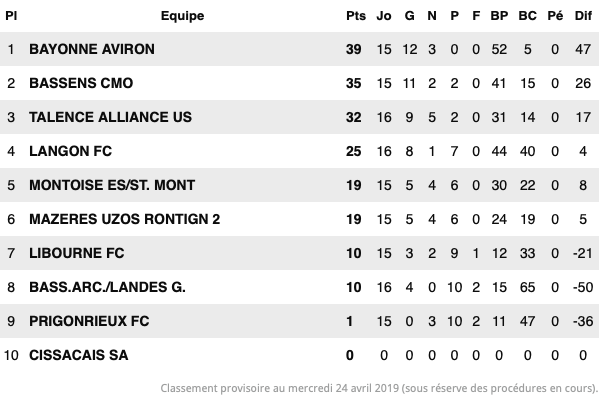Click the BP column header
This screenshot has height=405, width=602.
(x=499, y=16)
